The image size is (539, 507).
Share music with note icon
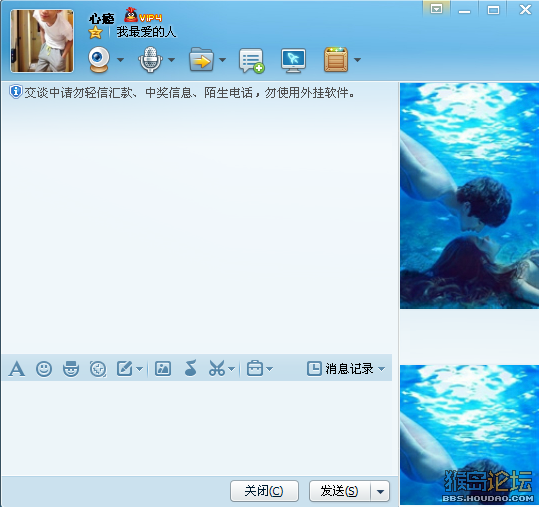click(190, 368)
